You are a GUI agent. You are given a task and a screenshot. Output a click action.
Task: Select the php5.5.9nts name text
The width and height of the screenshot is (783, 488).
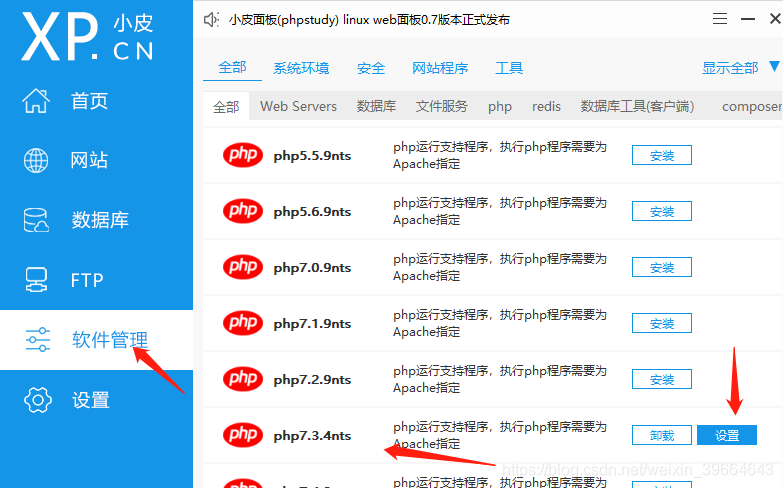pos(312,156)
